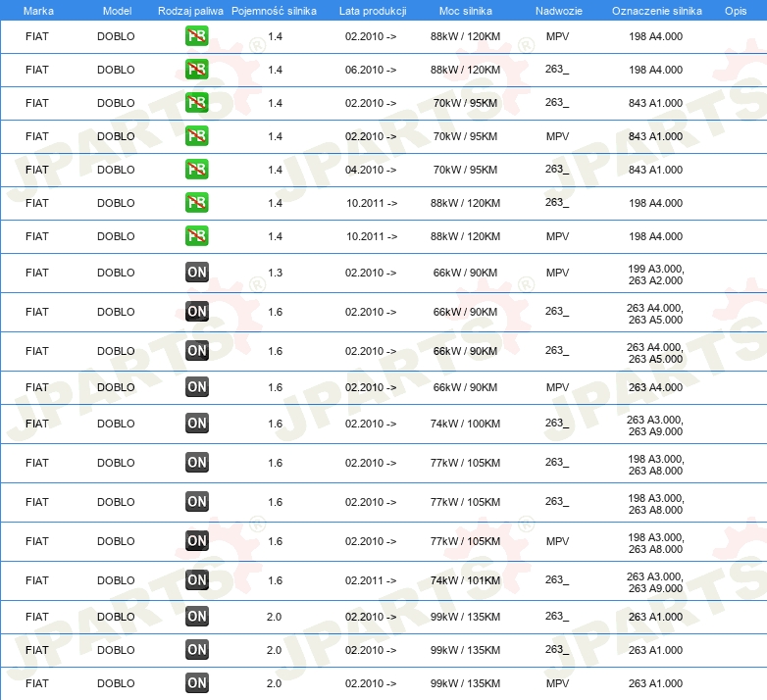Image resolution: width=767 pixels, height=700 pixels.
Task: Select '263_' body cell in the 74kW/101KM row
Action: point(557,579)
